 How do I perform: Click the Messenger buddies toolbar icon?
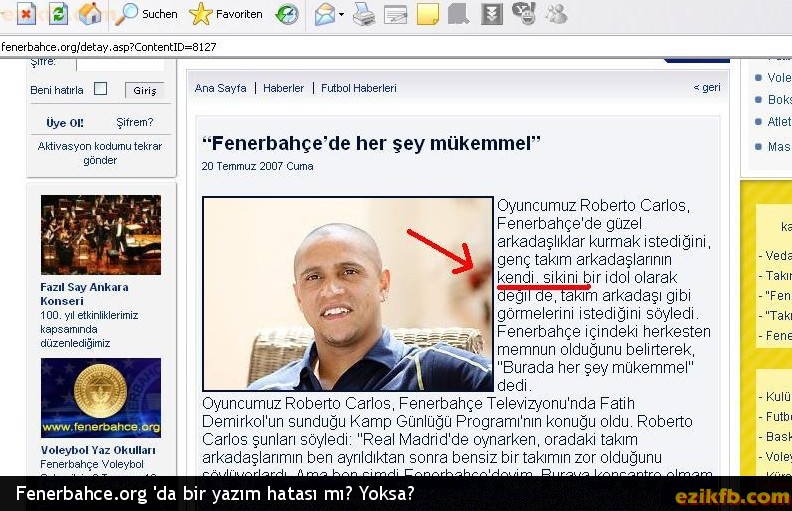[x=555, y=14]
